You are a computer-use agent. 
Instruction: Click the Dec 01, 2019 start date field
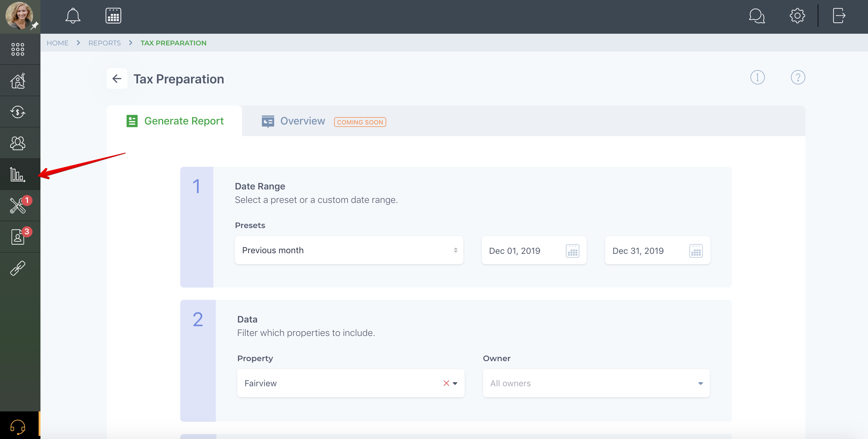pyautogui.click(x=534, y=251)
